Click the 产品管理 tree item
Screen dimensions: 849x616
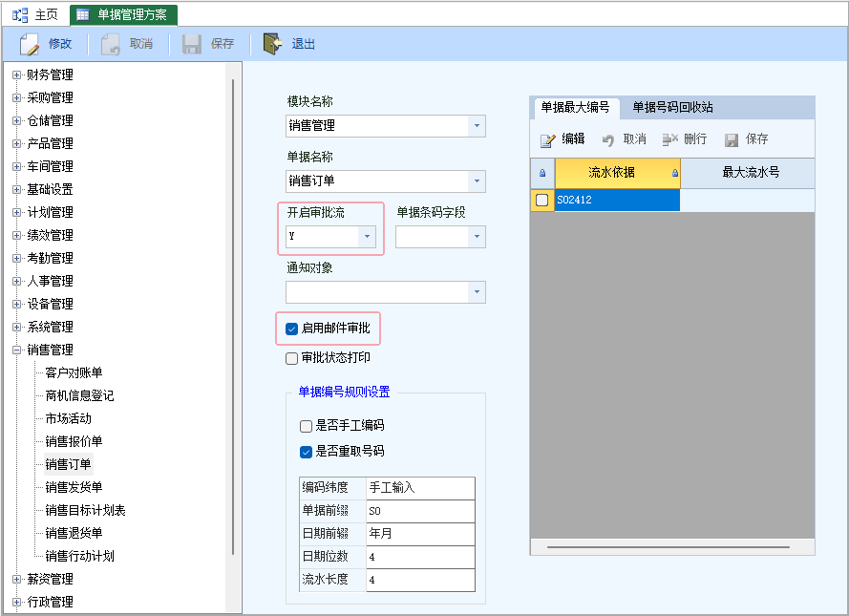point(50,143)
